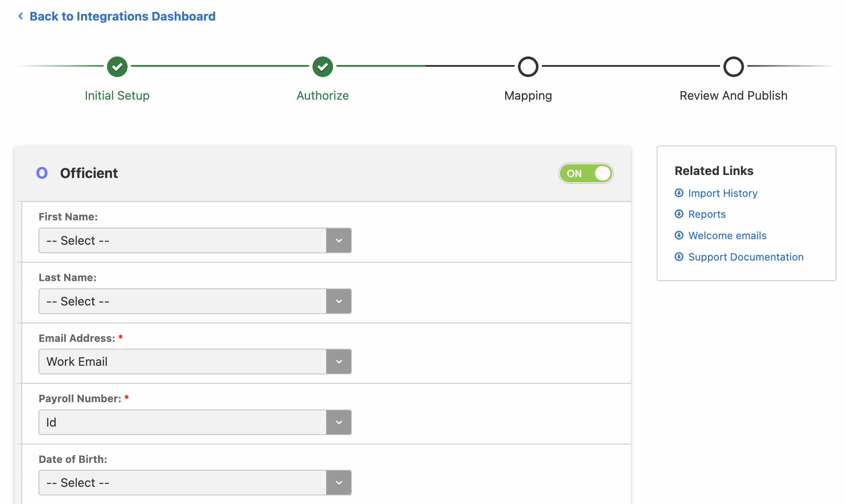Click the Last Name field label
The height and width of the screenshot is (504, 845).
68,277
